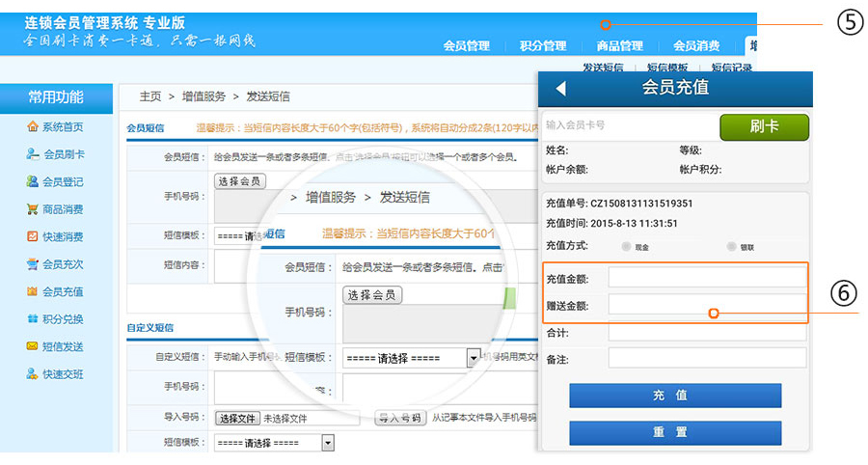
Task: Click the 增值服务 breadcrumb link
Action: coord(203,96)
